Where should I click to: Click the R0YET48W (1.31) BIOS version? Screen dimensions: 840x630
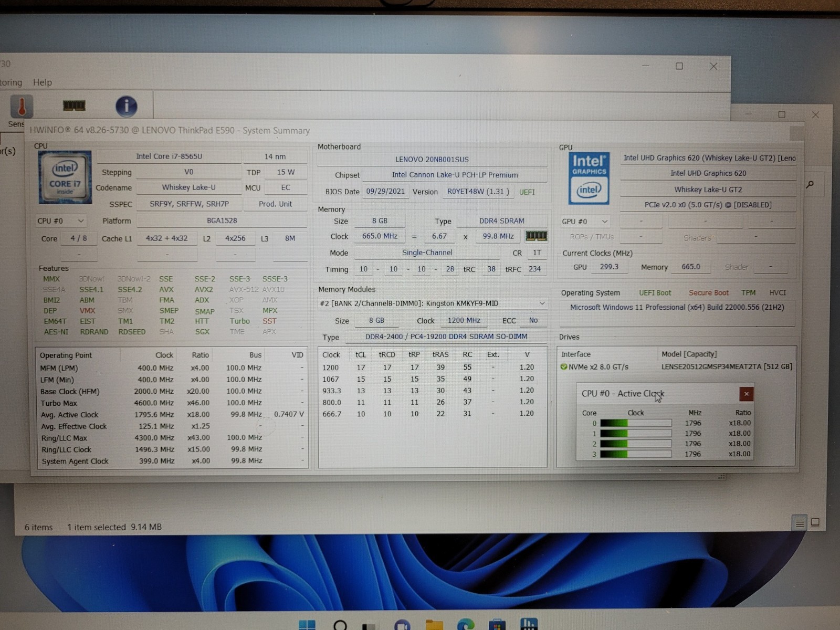pyautogui.click(x=478, y=192)
